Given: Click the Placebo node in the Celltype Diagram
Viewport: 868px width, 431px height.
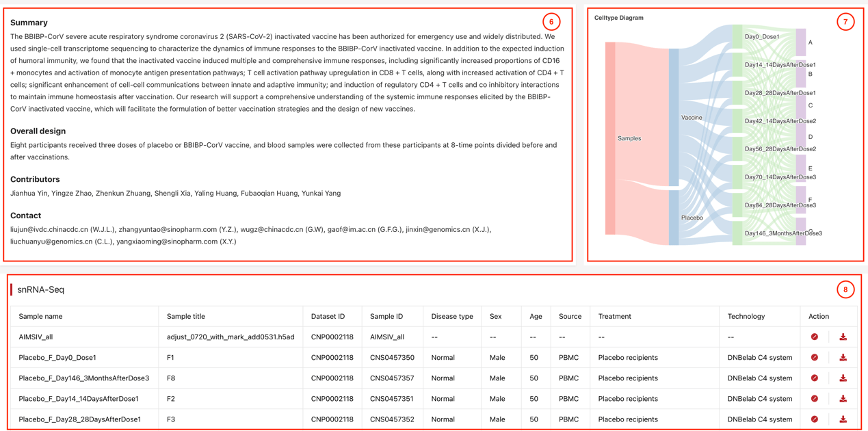Looking at the screenshot, I should point(674,218).
